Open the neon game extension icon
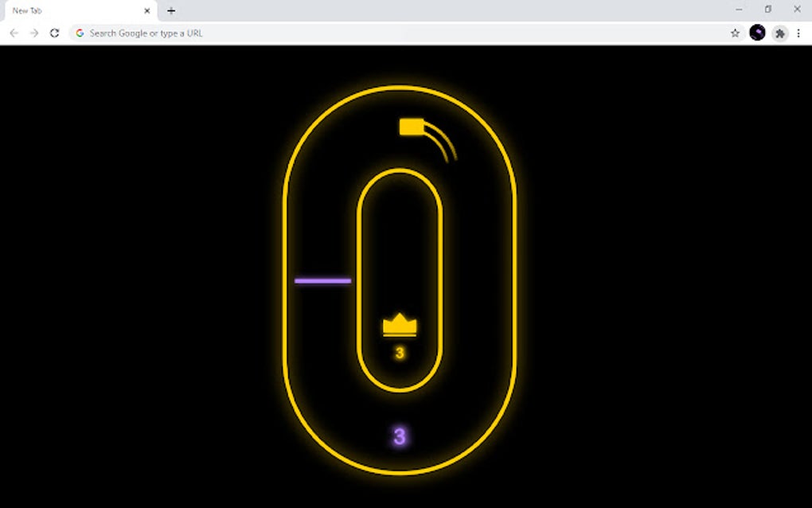This screenshot has width=812, height=508. (x=757, y=33)
